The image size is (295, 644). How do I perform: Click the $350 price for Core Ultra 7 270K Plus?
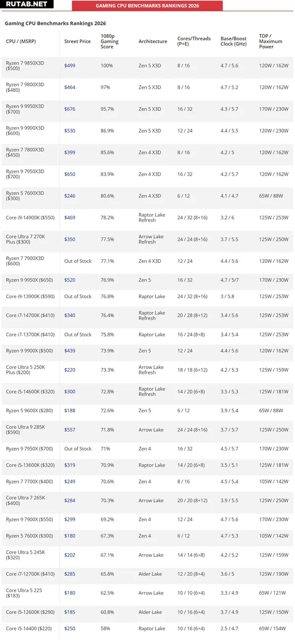point(69,240)
